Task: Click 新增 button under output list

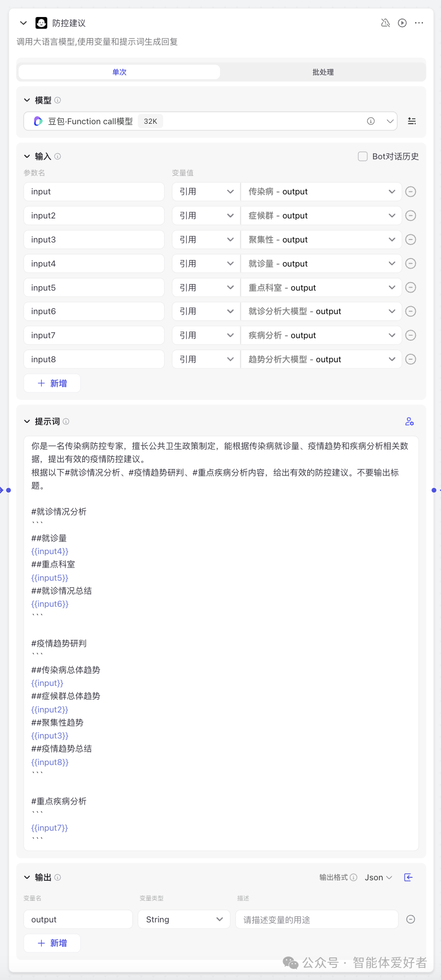Action: (52, 943)
